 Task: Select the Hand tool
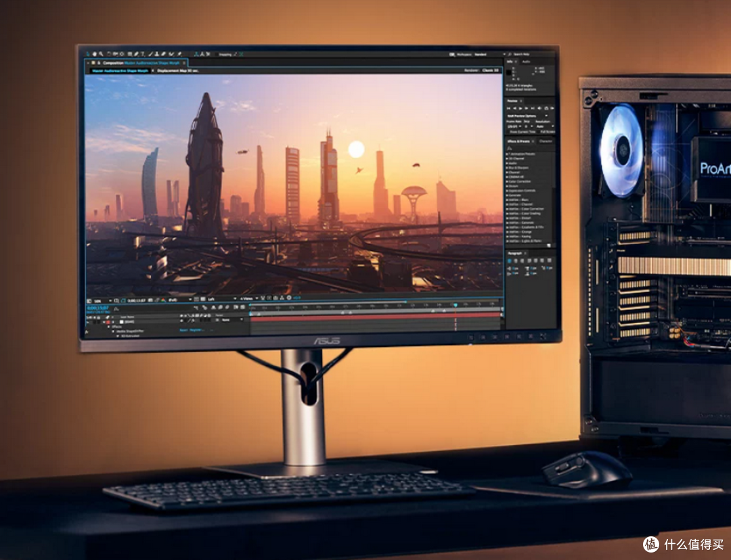[94, 54]
